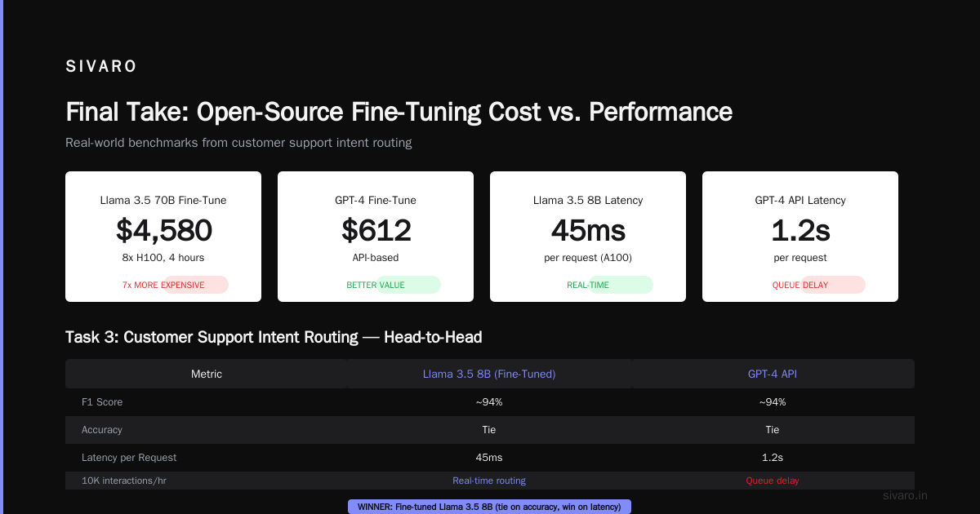Click the GPT-4 Fine-Tune card label
The image size is (980, 514).
pyautogui.click(x=376, y=200)
